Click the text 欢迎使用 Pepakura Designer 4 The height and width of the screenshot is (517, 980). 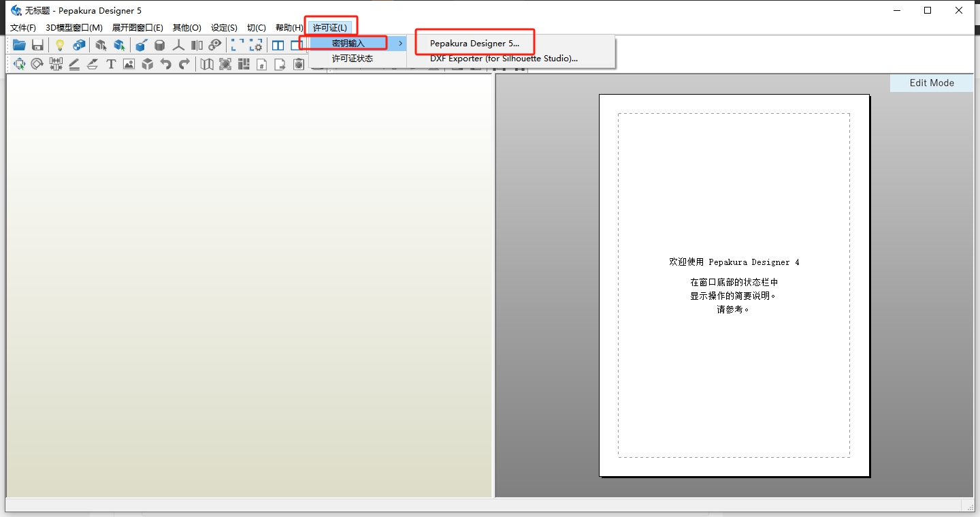click(734, 262)
